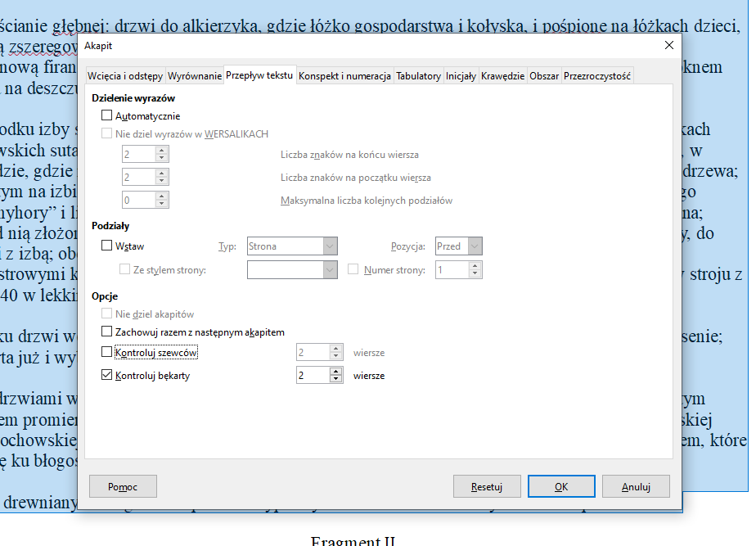The image size is (756, 546).
Task: Increase the Kontroluj bękarty line count
Action: pos(335,372)
